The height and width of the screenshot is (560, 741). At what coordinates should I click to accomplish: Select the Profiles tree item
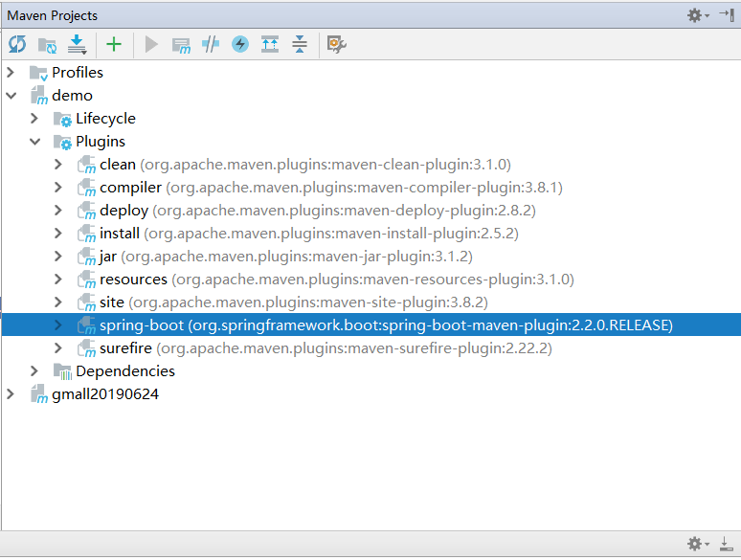(78, 73)
